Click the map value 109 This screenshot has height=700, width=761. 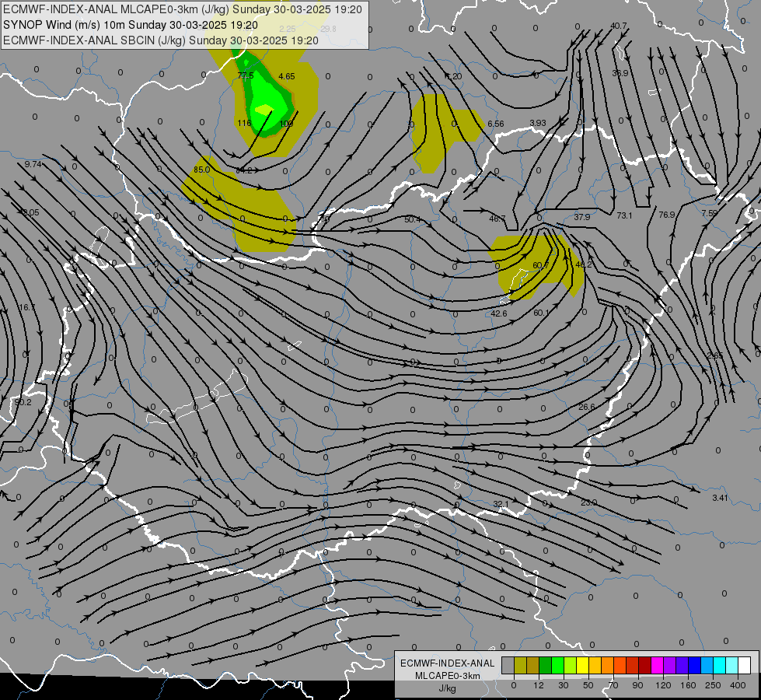[286, 124]
